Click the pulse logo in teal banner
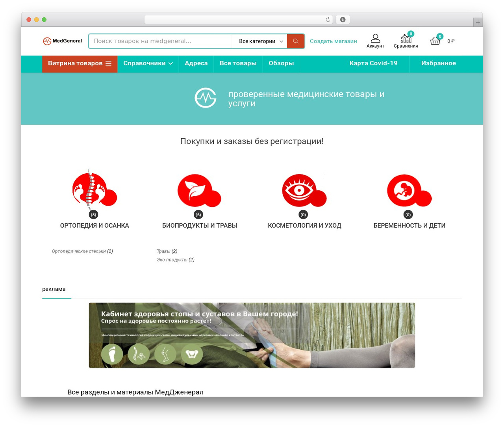Viewport: 504px width, 427px height. pos(206,98)
